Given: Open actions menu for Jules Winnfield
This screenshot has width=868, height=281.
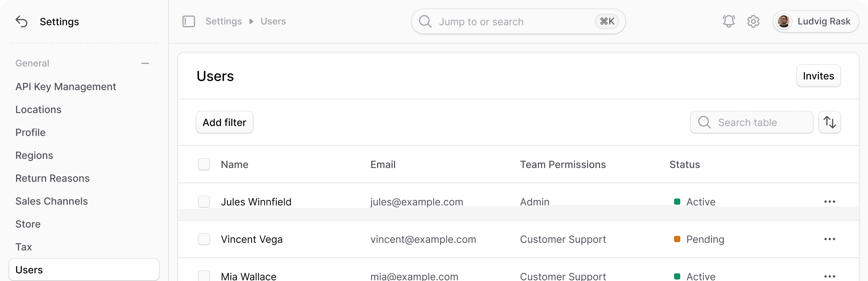Looking at the screenshot, I should pos(830,201).
